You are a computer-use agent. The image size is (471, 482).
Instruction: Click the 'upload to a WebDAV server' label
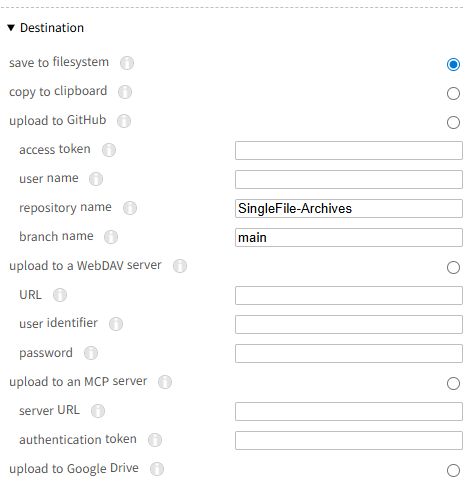(x=85, y=266)
